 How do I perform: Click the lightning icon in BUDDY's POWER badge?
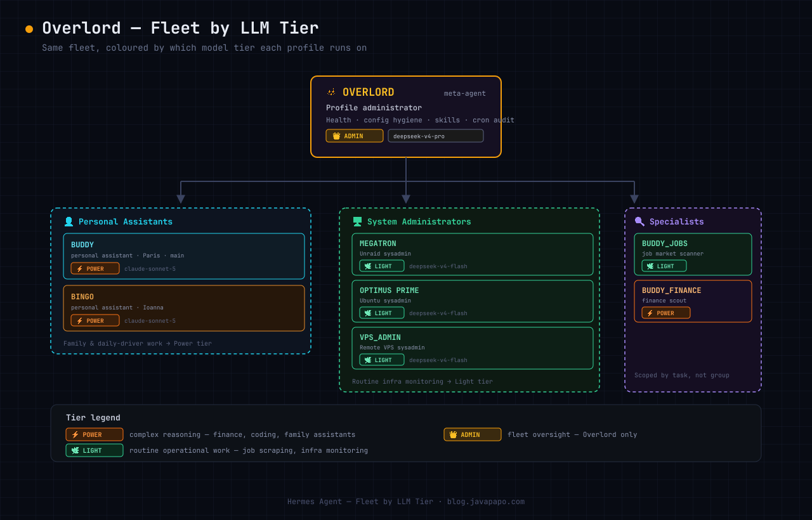click(80, 269)
